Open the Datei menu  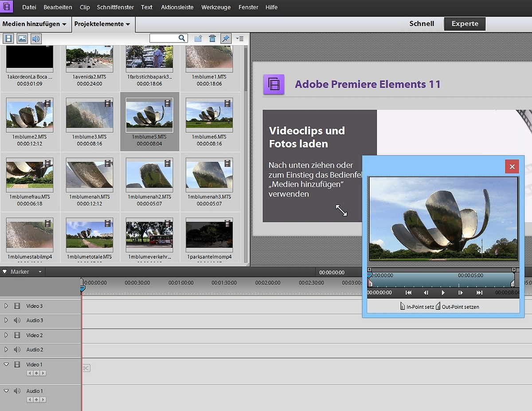[29, 7]
